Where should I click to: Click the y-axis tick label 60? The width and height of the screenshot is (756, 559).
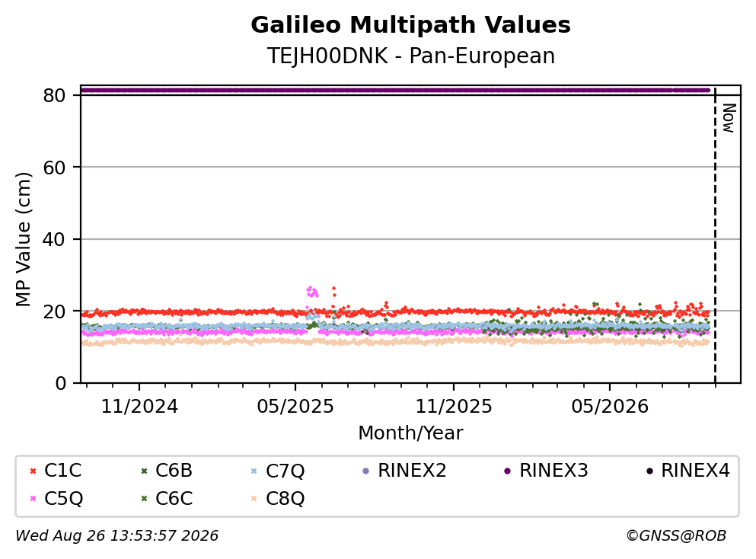[54, 168]
